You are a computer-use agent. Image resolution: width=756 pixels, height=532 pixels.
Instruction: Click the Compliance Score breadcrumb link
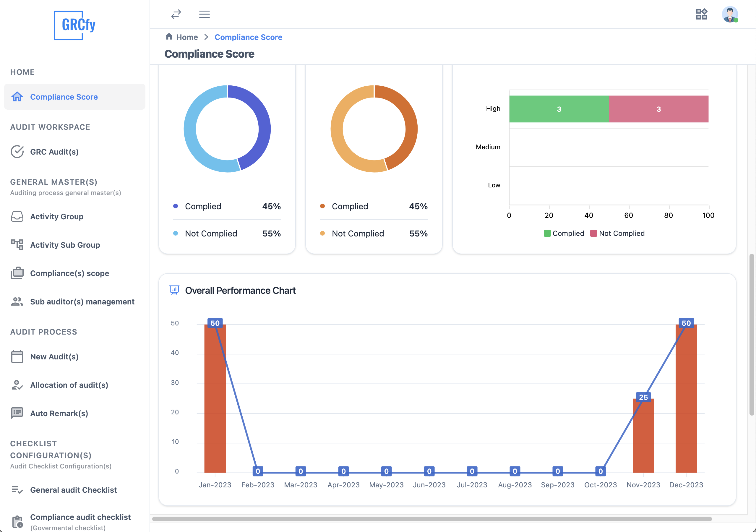[248, 37]
